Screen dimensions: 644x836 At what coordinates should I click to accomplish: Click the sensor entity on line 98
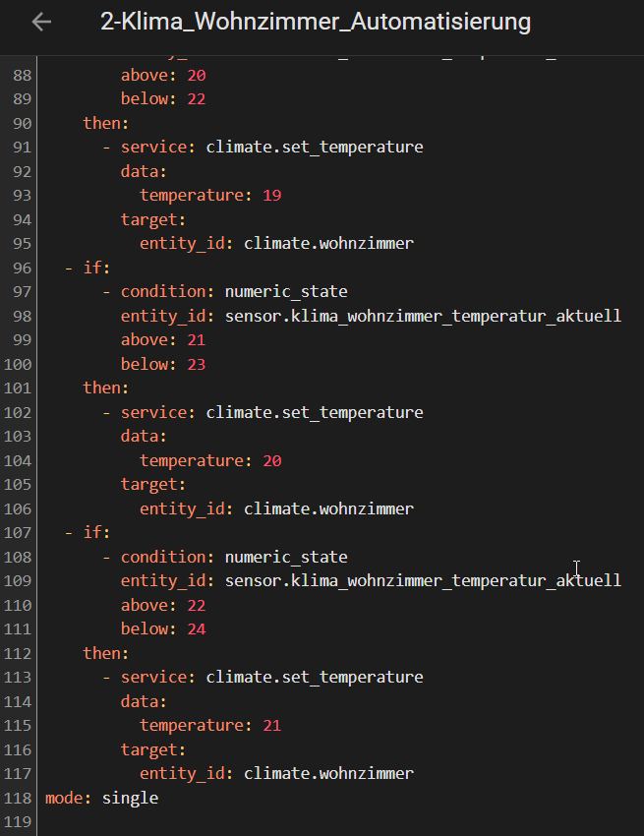point(423,316)
